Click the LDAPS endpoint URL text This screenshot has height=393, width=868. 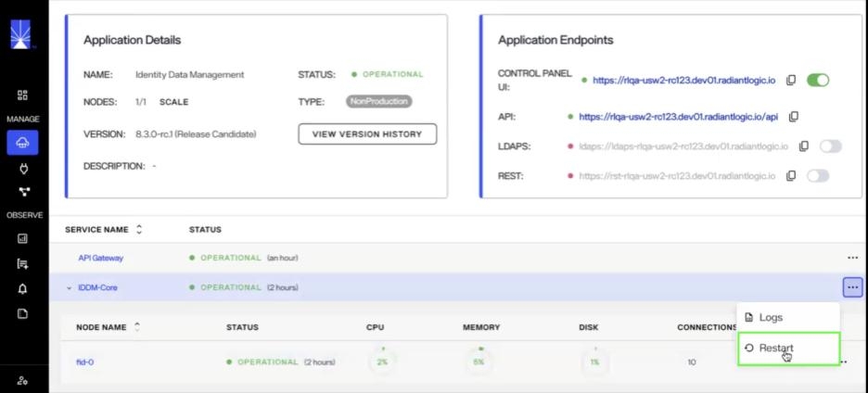coord(683,146)
